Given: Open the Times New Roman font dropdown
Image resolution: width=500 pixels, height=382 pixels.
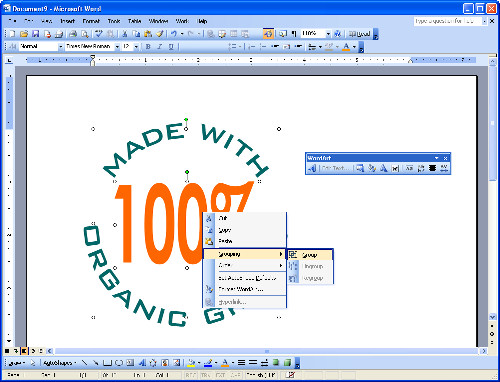Looking at the screenshot, I should [x=117, y=46].
